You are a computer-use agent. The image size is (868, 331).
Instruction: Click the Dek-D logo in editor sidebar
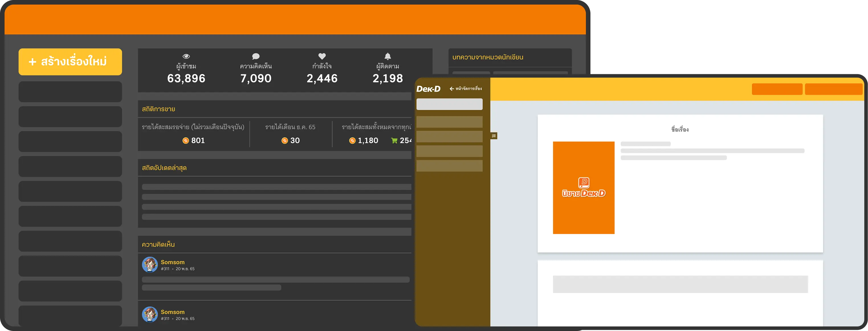tap(428, 89)
